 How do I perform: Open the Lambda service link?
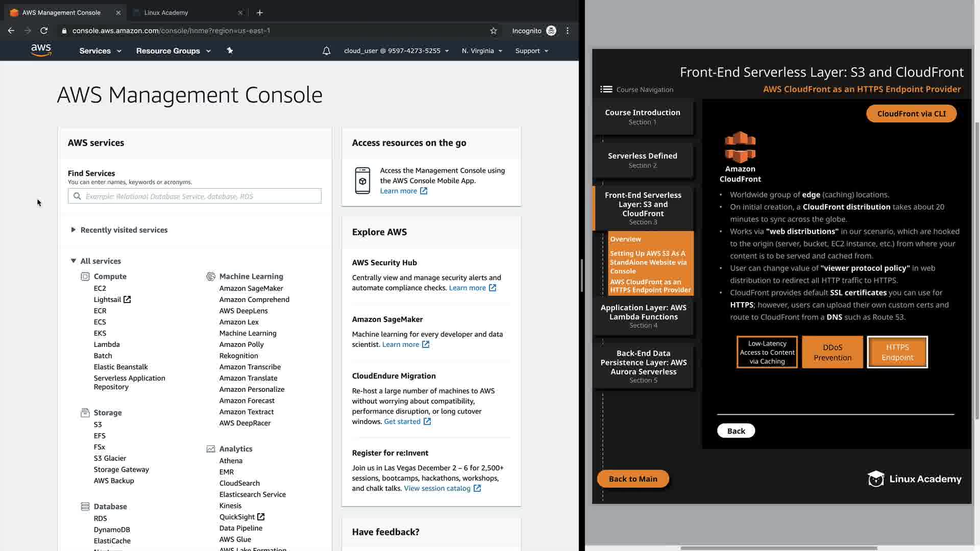click(x=106, y=344)
